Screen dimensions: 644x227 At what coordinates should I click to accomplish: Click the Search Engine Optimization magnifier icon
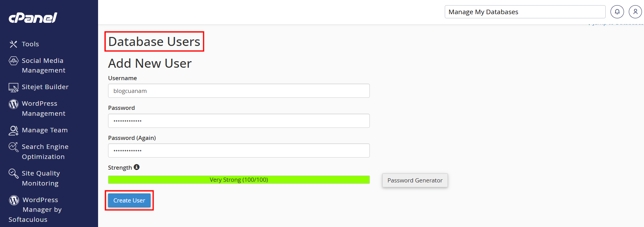click(x=13, y=147)
